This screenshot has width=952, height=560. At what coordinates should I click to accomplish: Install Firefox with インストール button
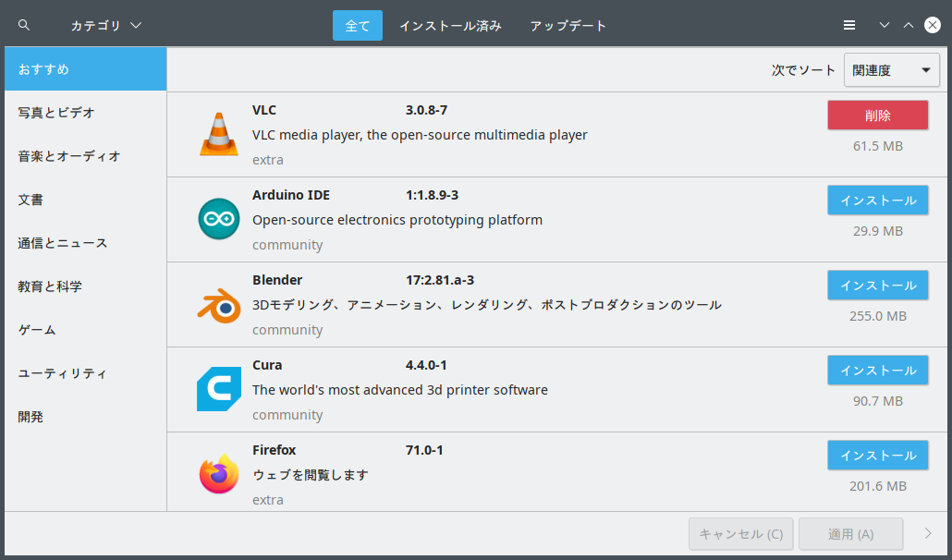point(877,455)
